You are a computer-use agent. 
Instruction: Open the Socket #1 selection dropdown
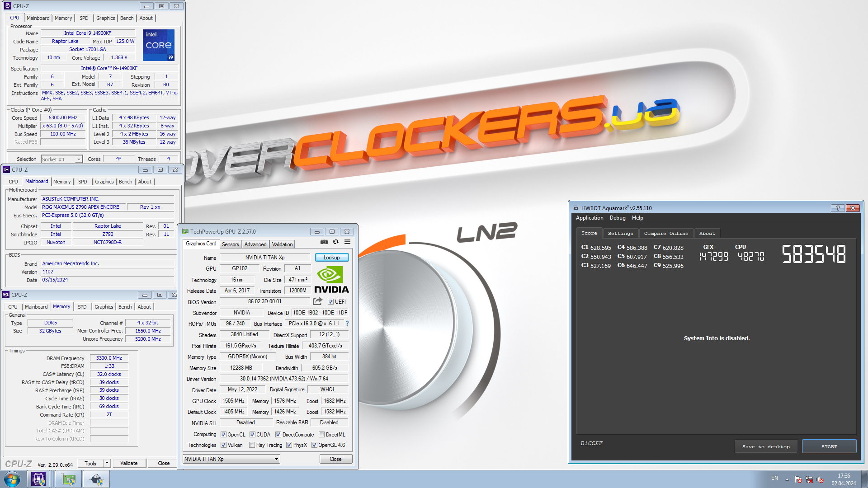click(61, 159)
